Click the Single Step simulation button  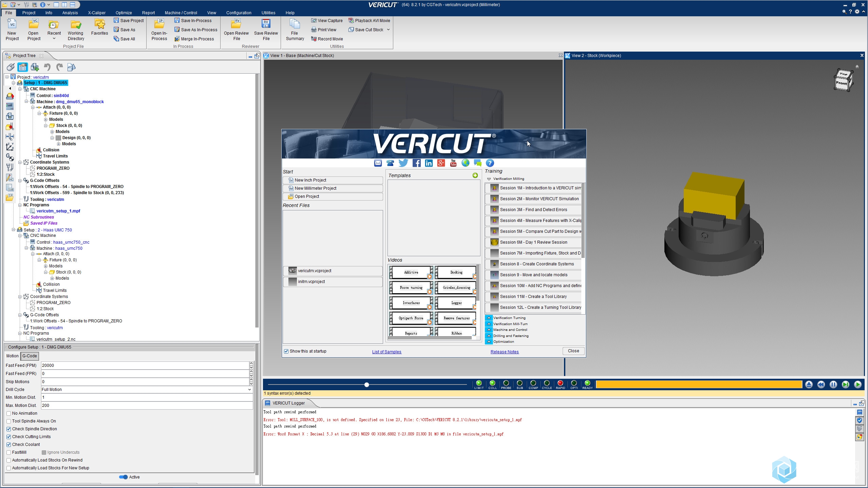[845, 384]
